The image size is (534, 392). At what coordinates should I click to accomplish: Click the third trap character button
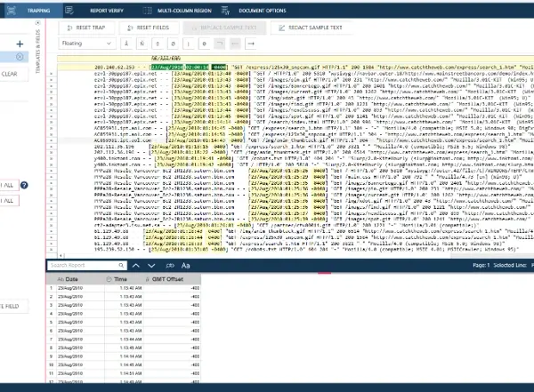[x=158, y=44]
